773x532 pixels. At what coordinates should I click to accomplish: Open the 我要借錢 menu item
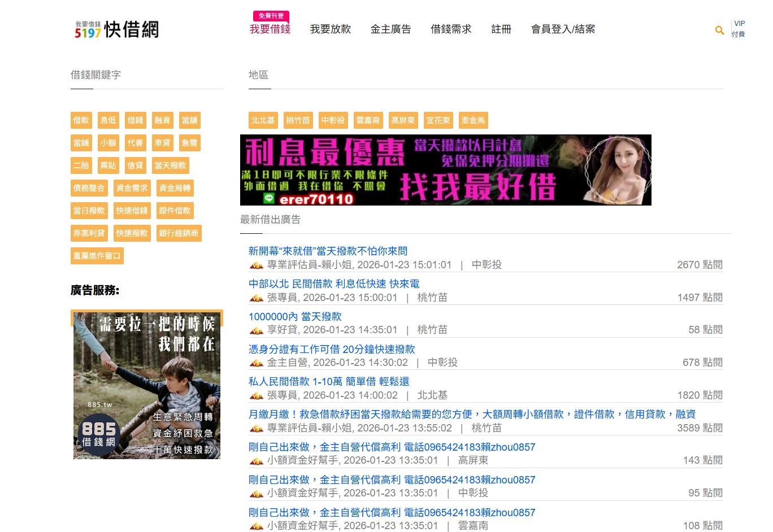(x=270, y=29)
